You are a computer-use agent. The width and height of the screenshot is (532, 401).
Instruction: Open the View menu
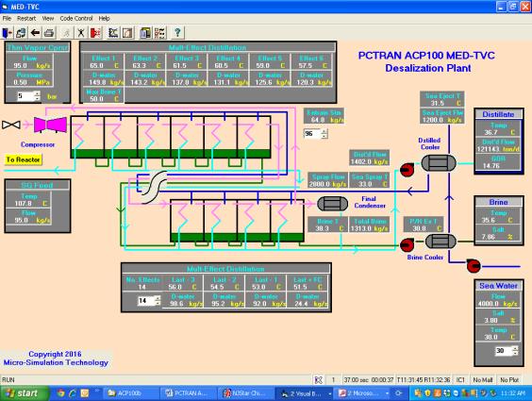coord(48,18)
